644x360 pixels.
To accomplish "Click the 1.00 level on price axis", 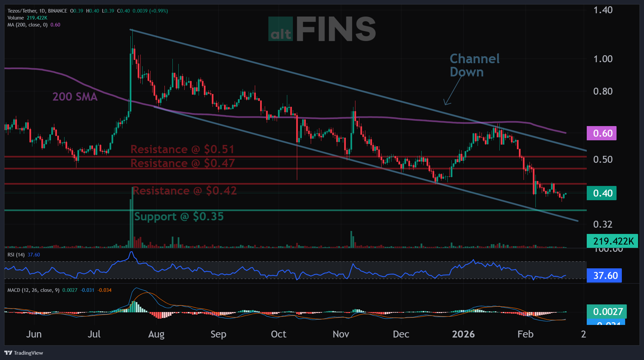I will 603,59.
